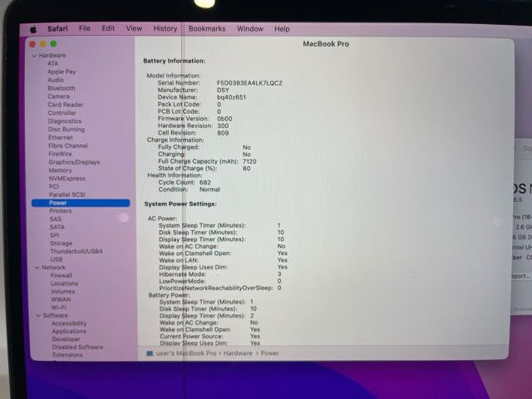This screenshot has height=399, width=532.
Task: Click the computer icon in the path bar
Action: [x=150, y=353]
